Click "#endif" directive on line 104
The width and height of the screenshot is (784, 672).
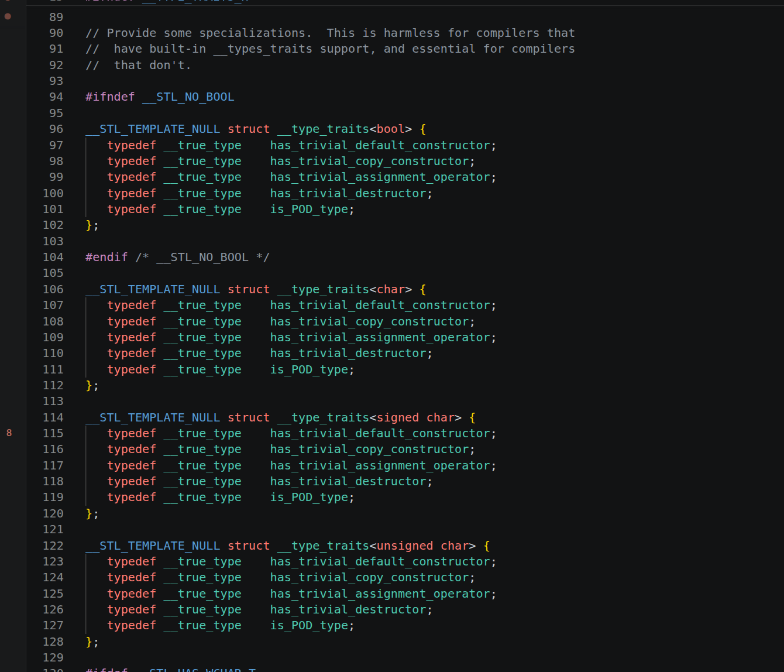106,257
